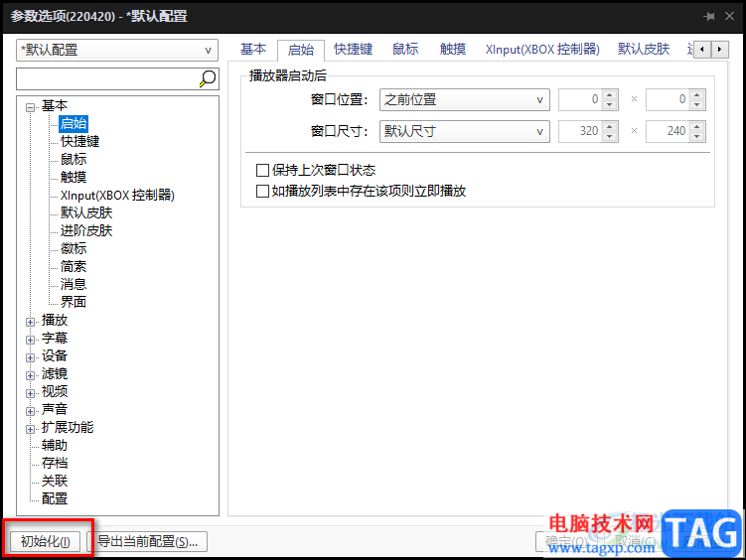Image resolution: width=746 pixels, height=560 pixels.
Task: Select 进阶皮肤 in the settings tree
Action: [86, 230]
